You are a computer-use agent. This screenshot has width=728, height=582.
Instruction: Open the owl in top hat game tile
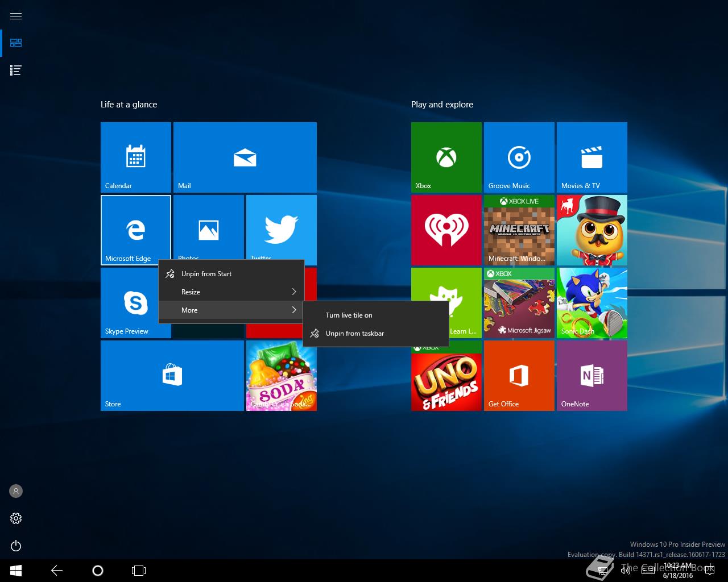[x=592, y=230]
